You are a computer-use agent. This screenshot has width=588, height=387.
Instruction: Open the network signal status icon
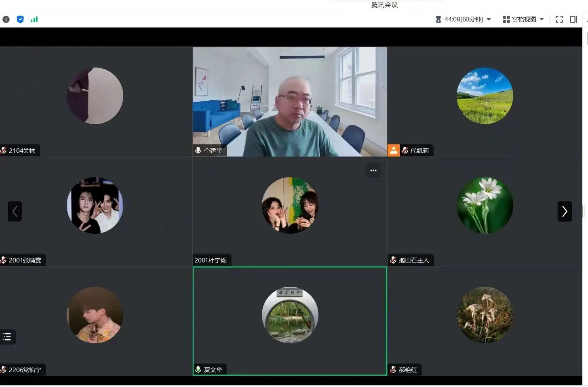tap(34, 19)
